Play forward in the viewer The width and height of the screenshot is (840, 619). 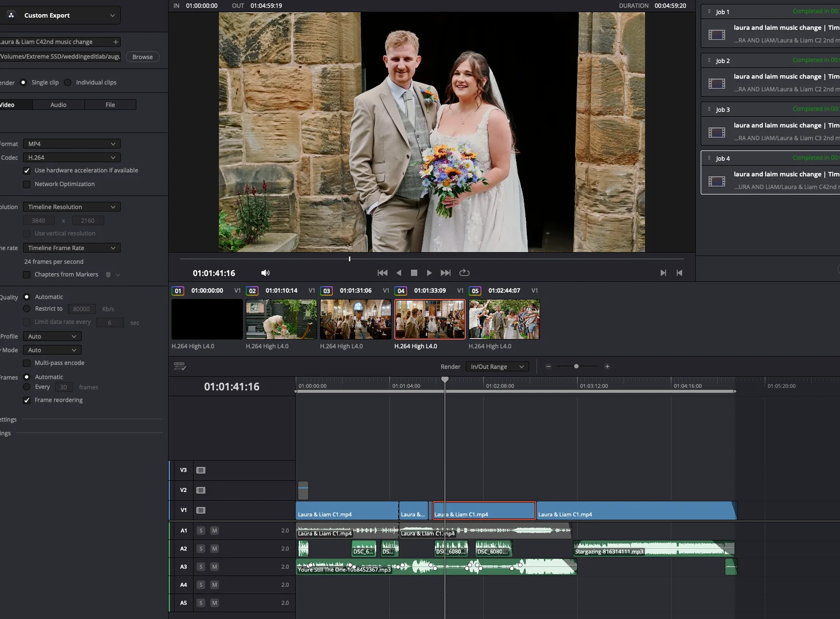pyautogui.click(x=429, y=273)
